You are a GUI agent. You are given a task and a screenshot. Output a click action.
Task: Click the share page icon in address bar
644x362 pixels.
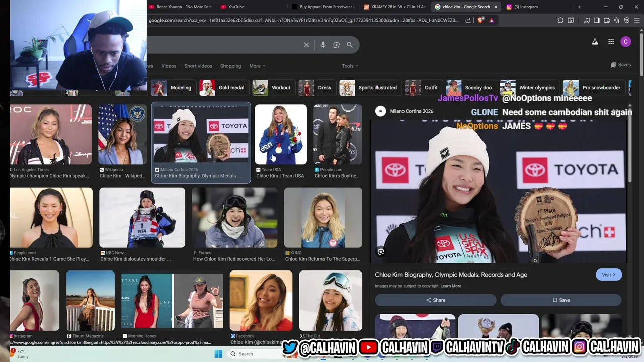click(x=468, y=20)
